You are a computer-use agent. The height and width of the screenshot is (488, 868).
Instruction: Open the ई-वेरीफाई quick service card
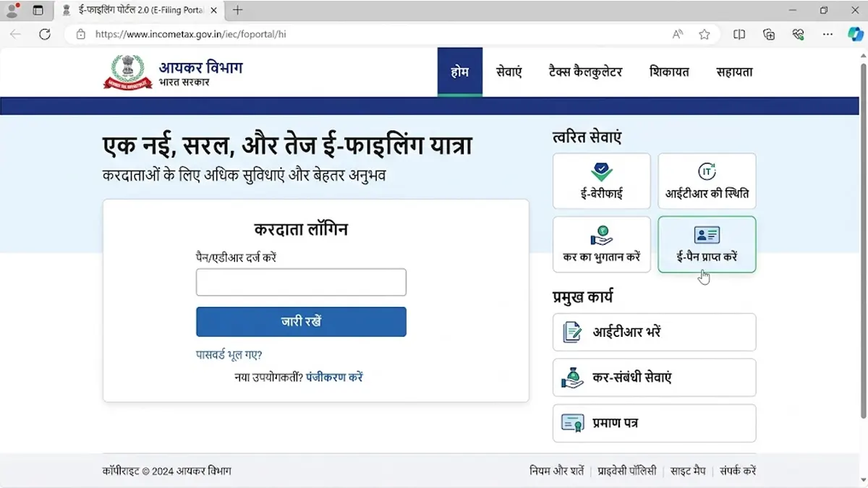pyautogui.click(x=602, y=181)
